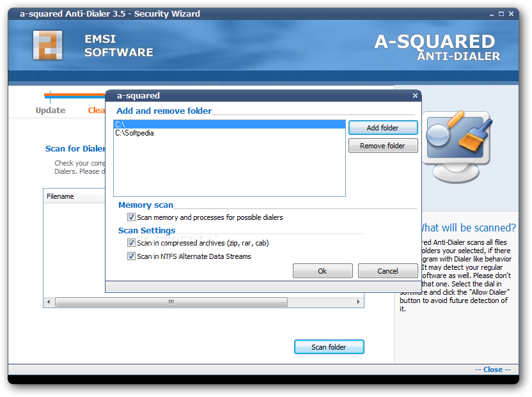
Task: Close the a-squared dialog with the X
Action: point(415,96)
